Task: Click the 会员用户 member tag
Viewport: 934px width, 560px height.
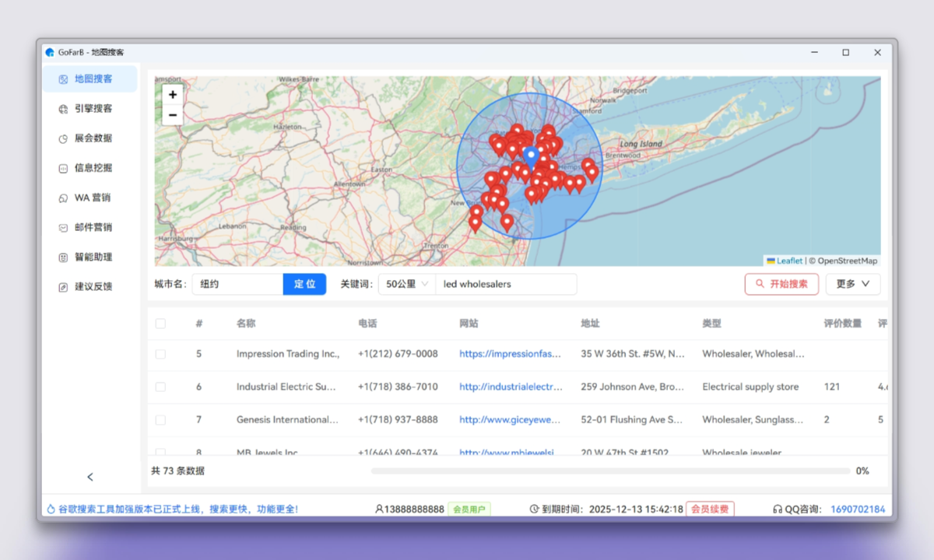Action: [469, 509]
